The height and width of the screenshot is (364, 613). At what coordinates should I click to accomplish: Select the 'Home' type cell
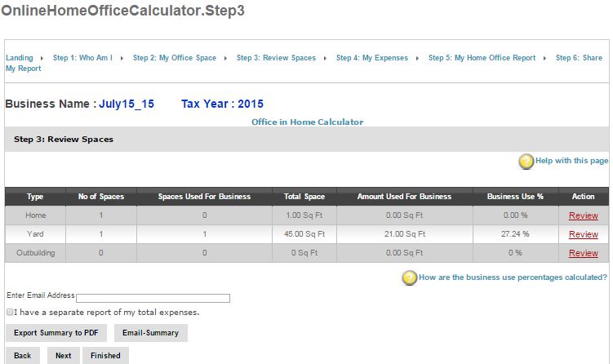pyautogui.click(x=35, y=215)
